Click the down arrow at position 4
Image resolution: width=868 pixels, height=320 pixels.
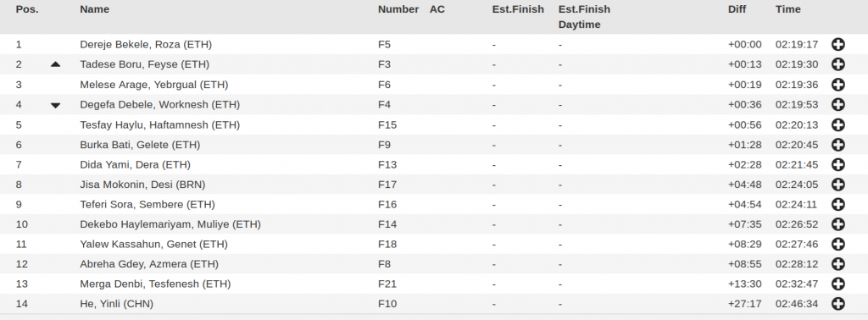(55, 105)
